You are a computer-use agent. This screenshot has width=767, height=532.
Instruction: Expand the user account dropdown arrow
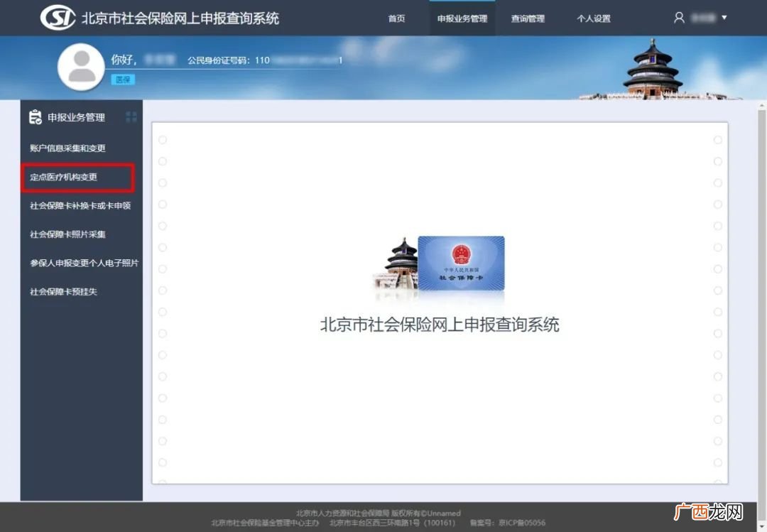pos(724,17)
